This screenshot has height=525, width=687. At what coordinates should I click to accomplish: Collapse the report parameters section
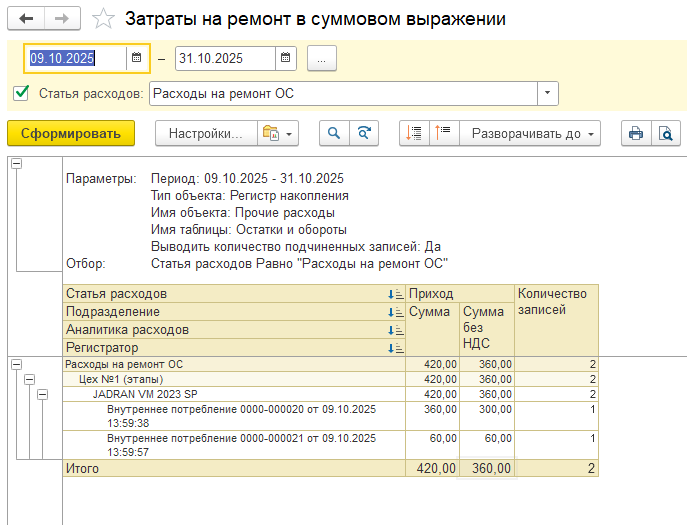(x=16, y=165)
